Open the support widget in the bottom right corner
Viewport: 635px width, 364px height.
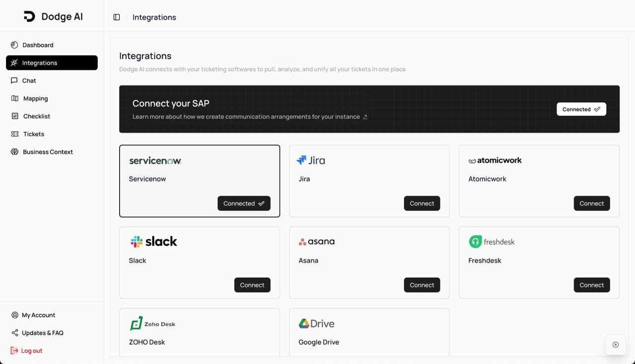click(x=615, y=344)
